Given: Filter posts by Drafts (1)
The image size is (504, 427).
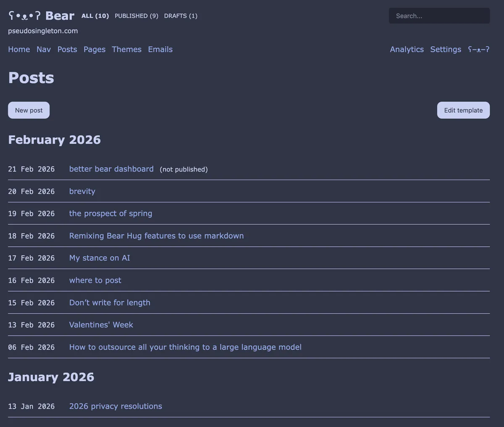Looking at the screenshot, I should pyautogui.click(x=181, y=16).
